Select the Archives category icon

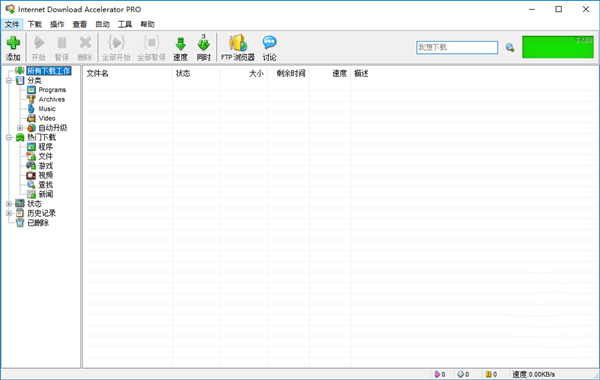(x=31, y=99)
